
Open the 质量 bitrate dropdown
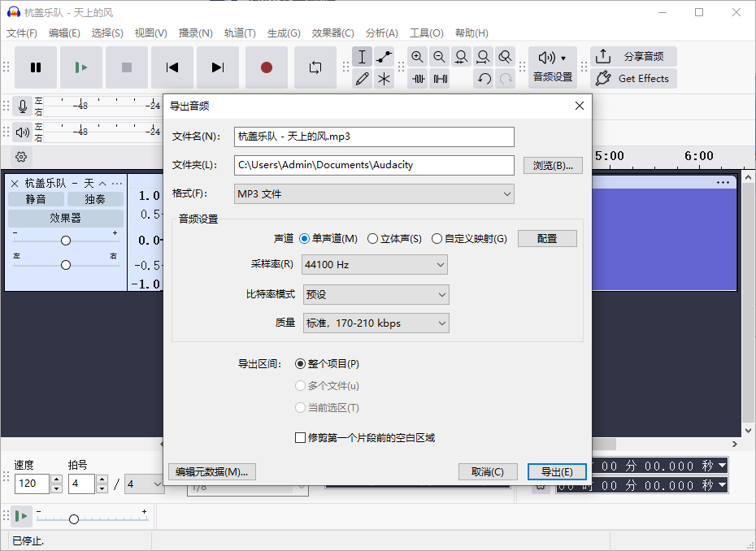[376, 323]
